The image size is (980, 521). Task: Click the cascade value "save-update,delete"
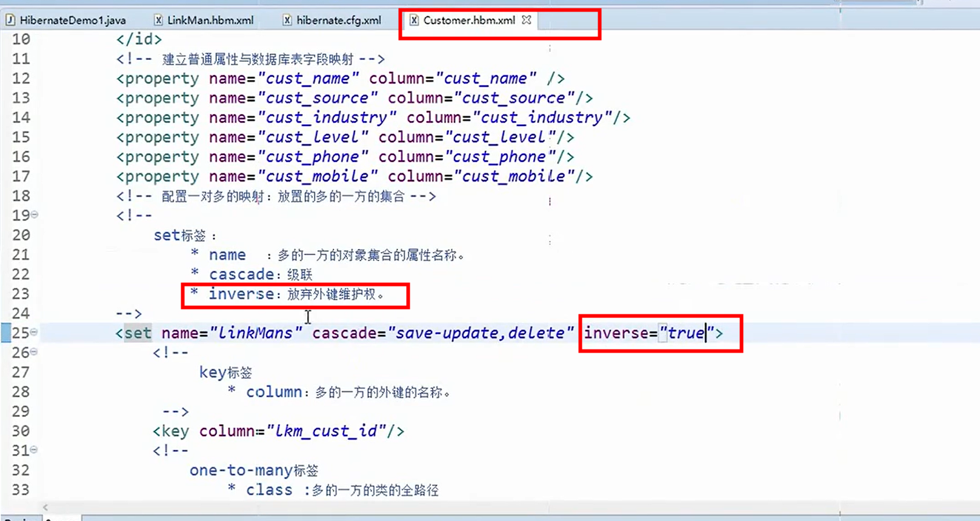[x=480, y=333]
